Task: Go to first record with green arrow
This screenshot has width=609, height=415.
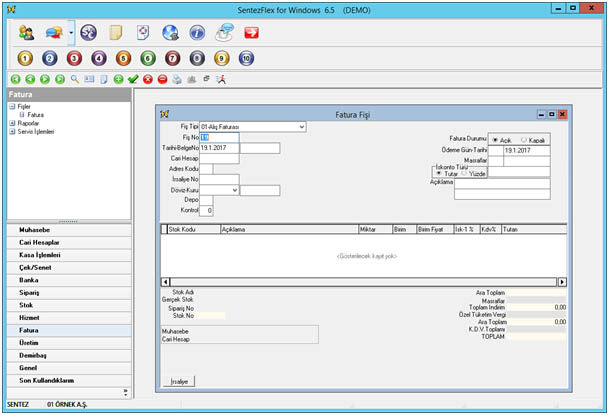Action: point(16,79)
